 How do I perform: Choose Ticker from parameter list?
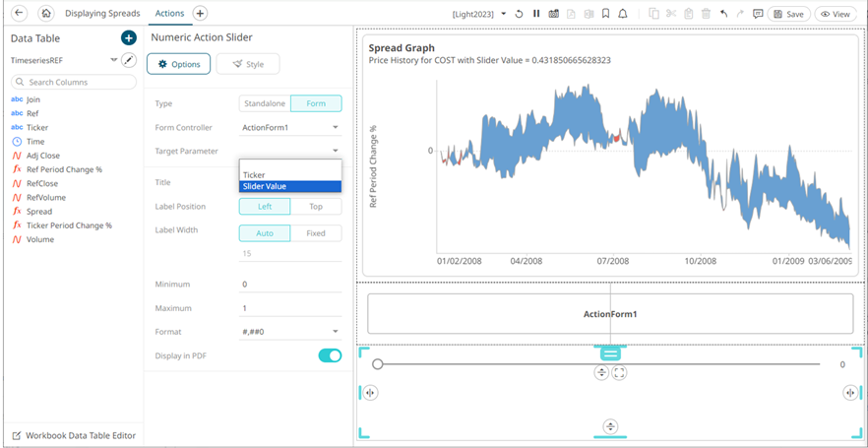(290, 175)
